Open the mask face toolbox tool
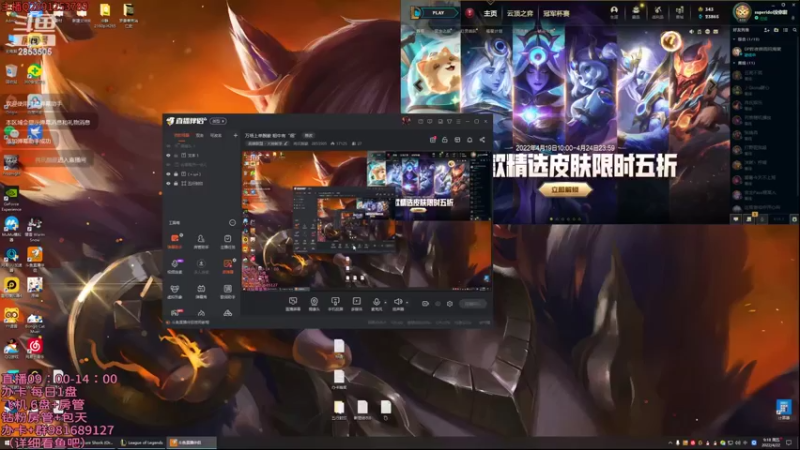 (174, 291)
